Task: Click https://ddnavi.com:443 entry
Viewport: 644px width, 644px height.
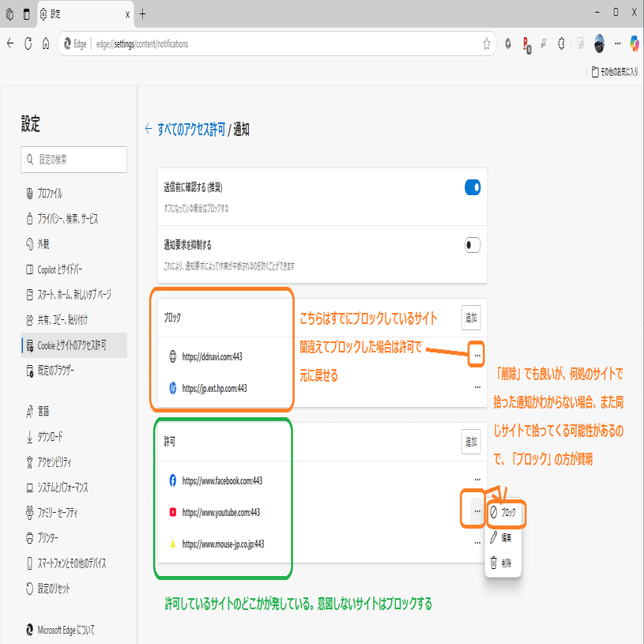Action: 212,356
